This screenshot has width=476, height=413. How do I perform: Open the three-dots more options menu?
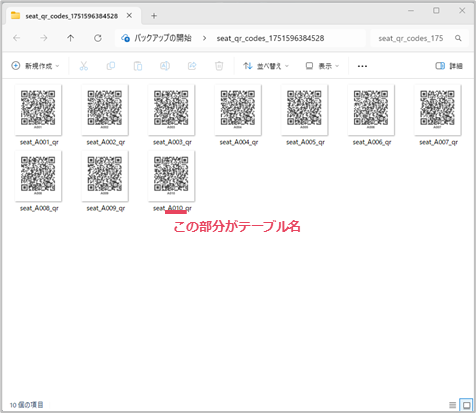(x=362, y=66)
